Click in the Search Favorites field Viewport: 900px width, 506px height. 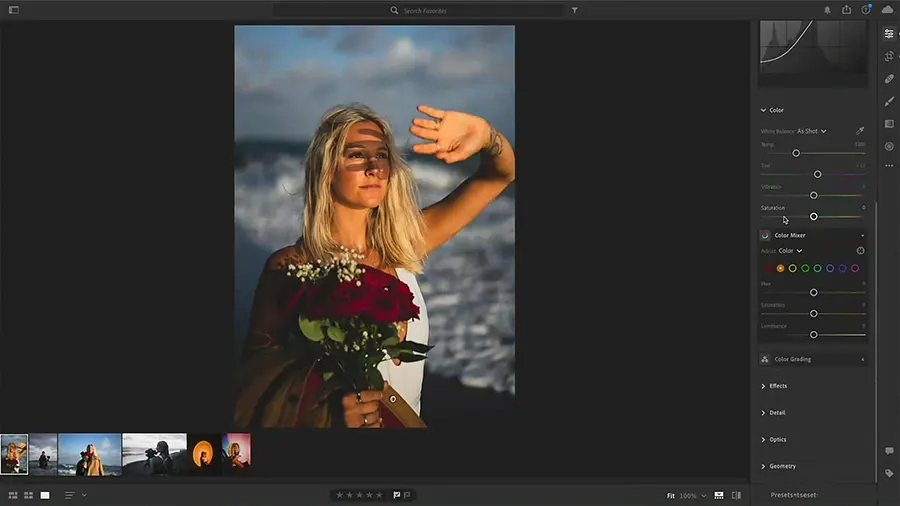click(425, 10)
